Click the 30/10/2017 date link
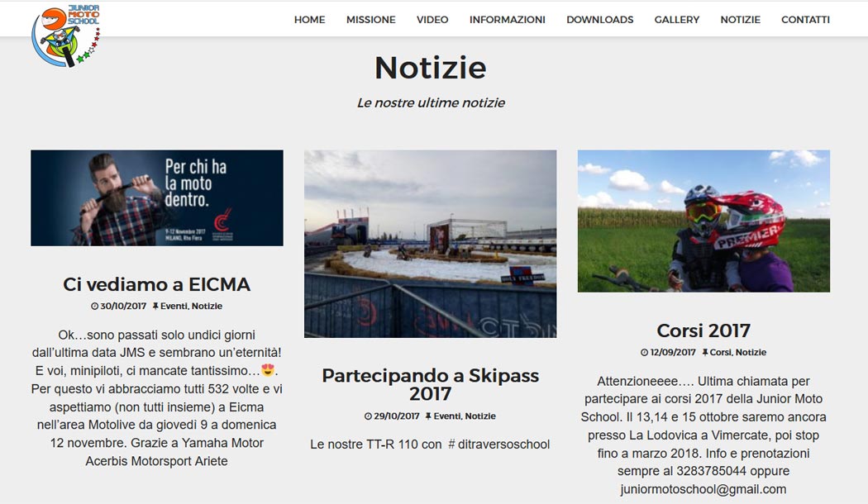This screenshot has height=504, width=868. (123, 307)
